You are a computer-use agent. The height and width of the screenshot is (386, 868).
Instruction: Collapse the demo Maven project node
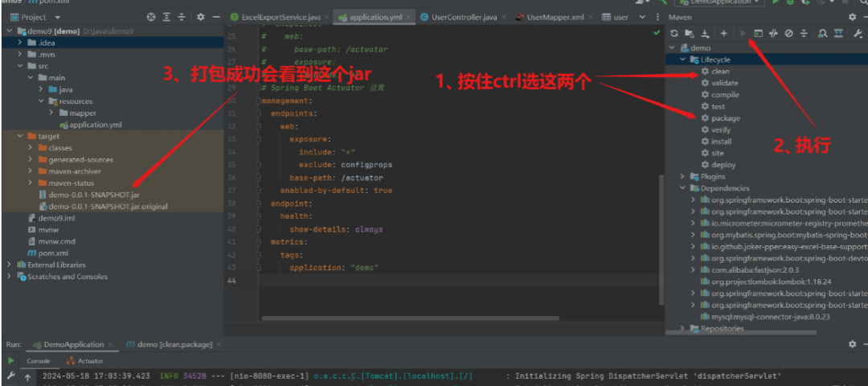673,48
